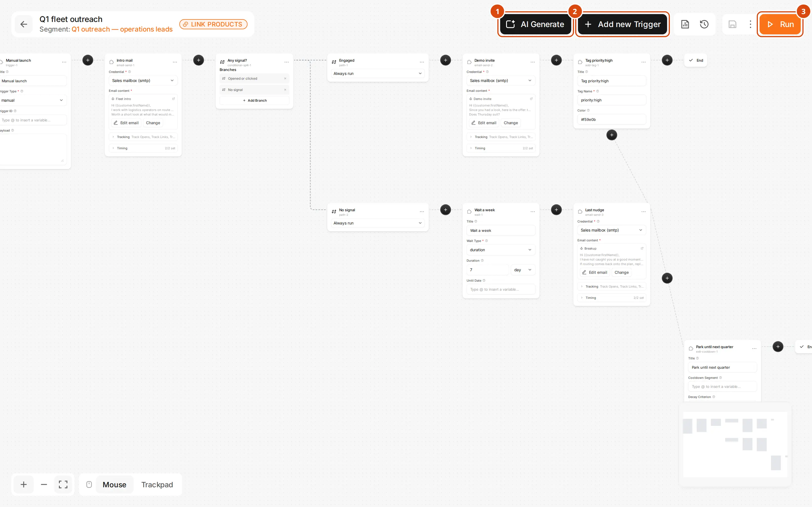Click the back arrow icon

pyautogui.click(x=24, y=24)
